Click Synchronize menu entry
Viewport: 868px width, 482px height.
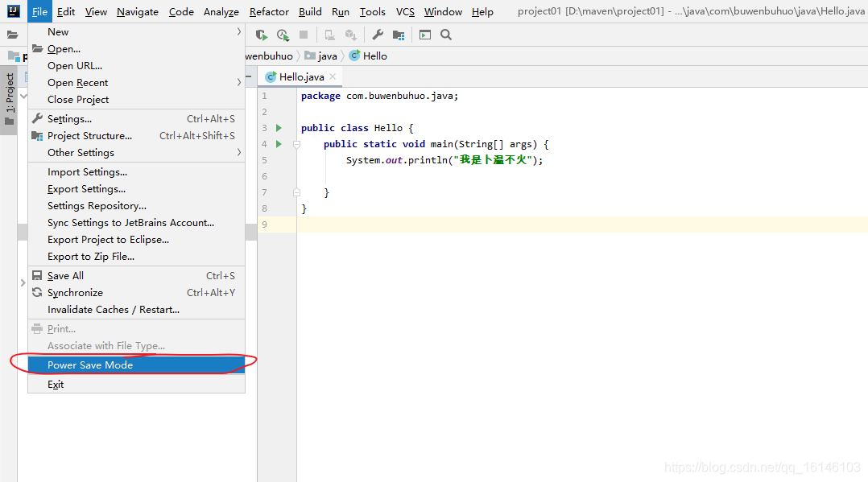click(136, 293)
